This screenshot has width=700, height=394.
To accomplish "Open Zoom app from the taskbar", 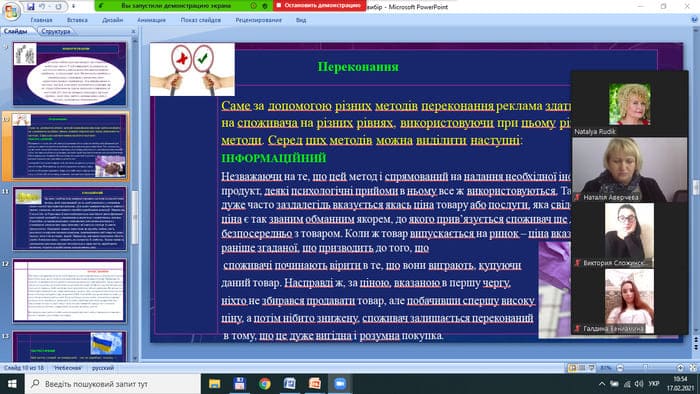I will coord(340,384).
